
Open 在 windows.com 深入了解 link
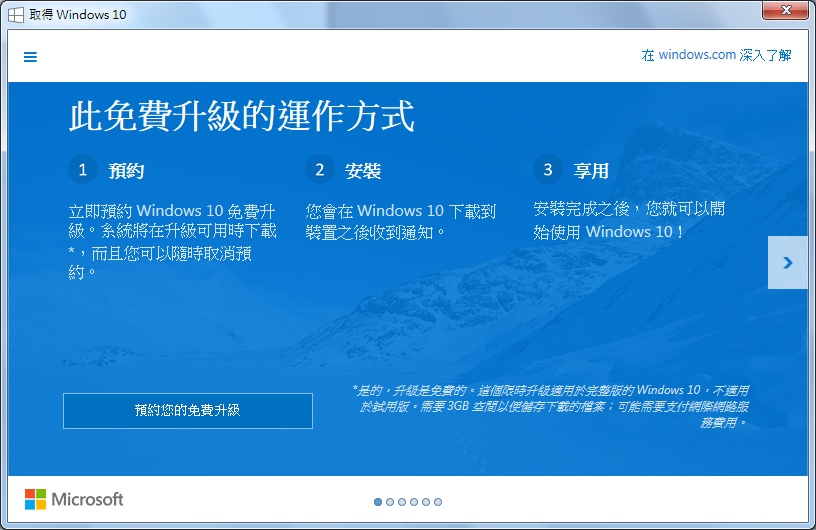pos(716,55)
